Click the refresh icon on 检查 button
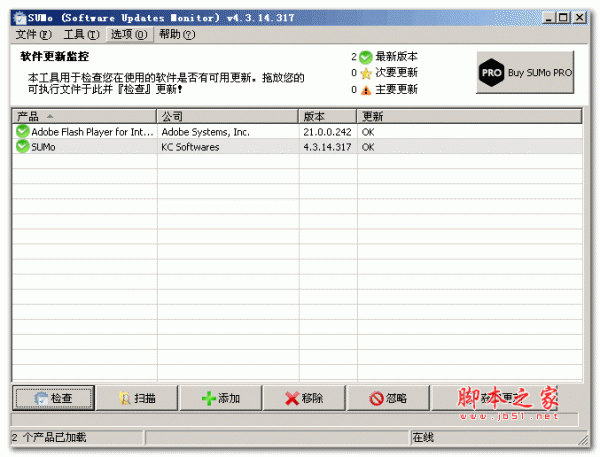Viewport: 600px width, 457px height. 41,398
